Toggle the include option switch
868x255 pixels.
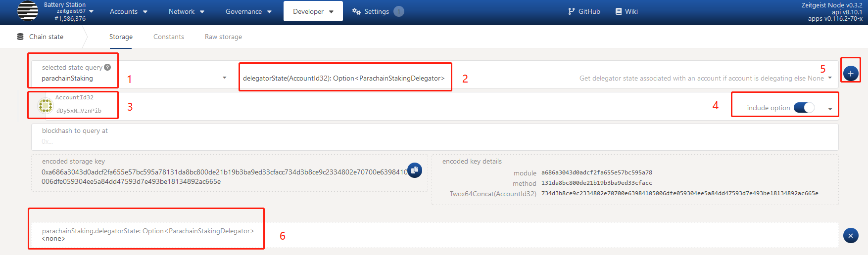[804, 108]
